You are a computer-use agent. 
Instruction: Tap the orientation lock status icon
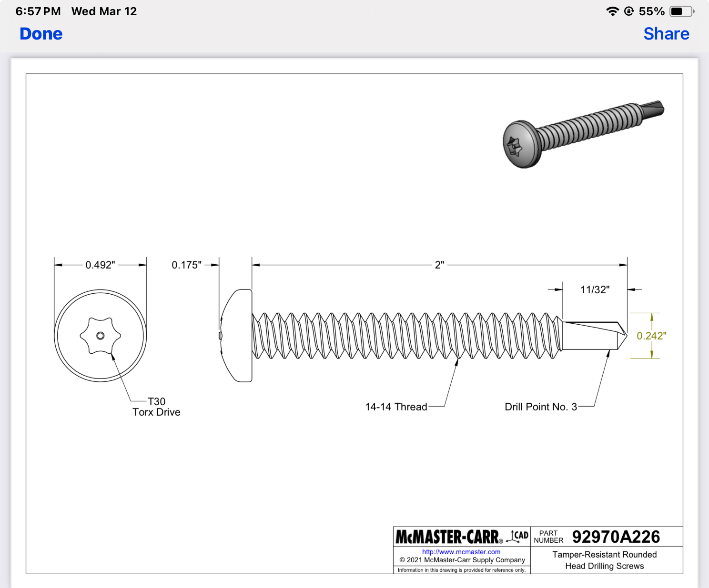click(x=629, y=11)
